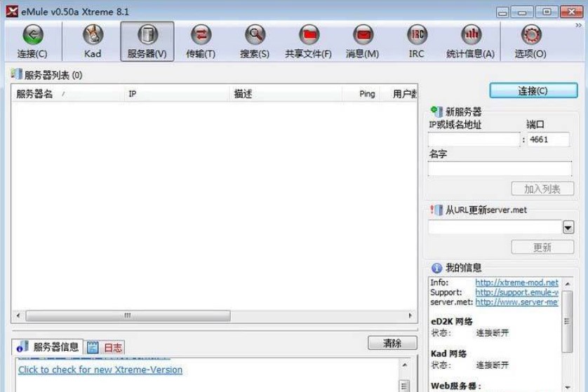The height and width of the screenshot is (392, 588).
Task: Focus the server.met URL combo box
Action: [x=495, y=227]
